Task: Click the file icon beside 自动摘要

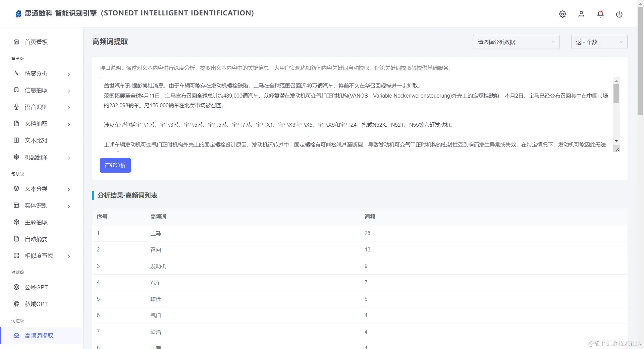Action: (x=16, y=239)
